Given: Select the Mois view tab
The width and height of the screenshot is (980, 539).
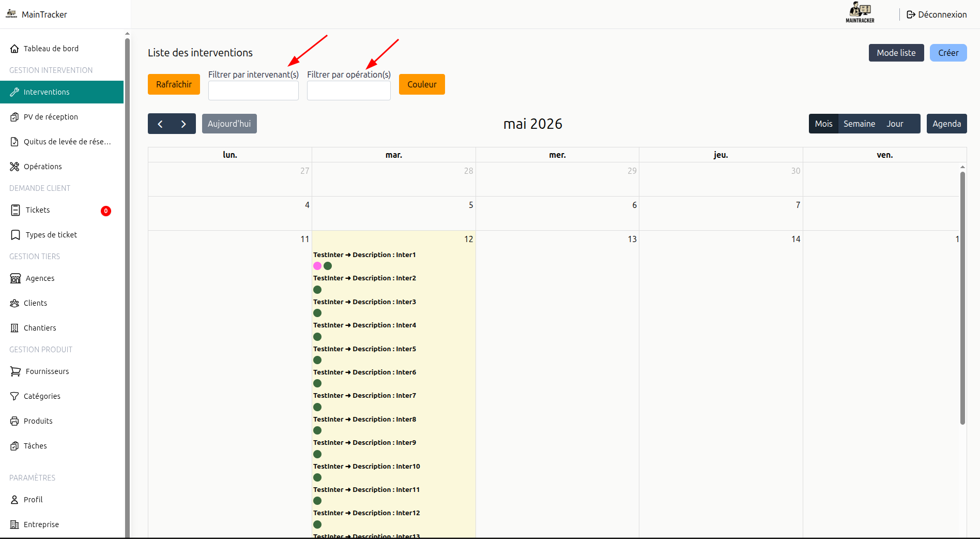Looking at the screenshot, I should pos(823,124).
